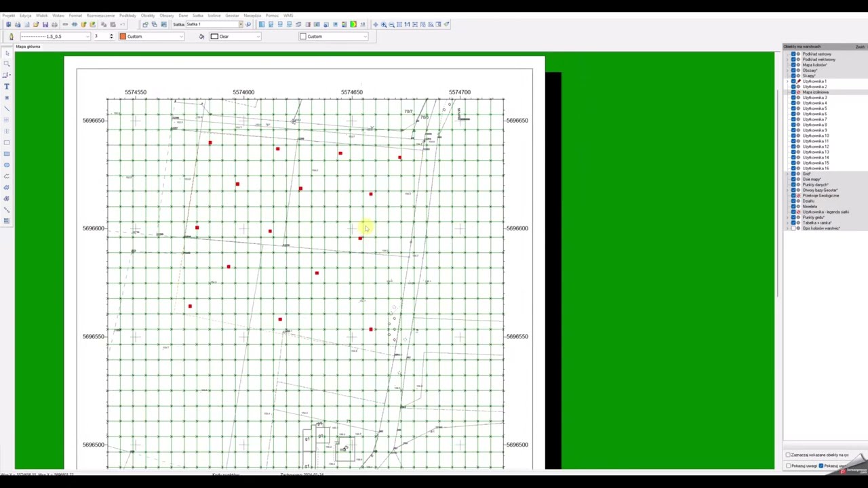Open the Izolinie menu
868x488 pixels.
point(214,16)
